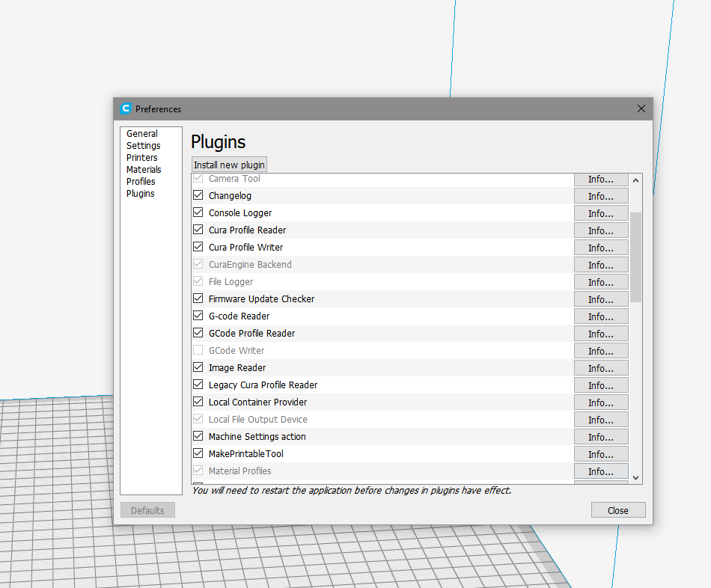Image resolution: width=711 pixels, height=588 pixels.
Task: Click Install new plugin button
Action: (x=230, y=165)
